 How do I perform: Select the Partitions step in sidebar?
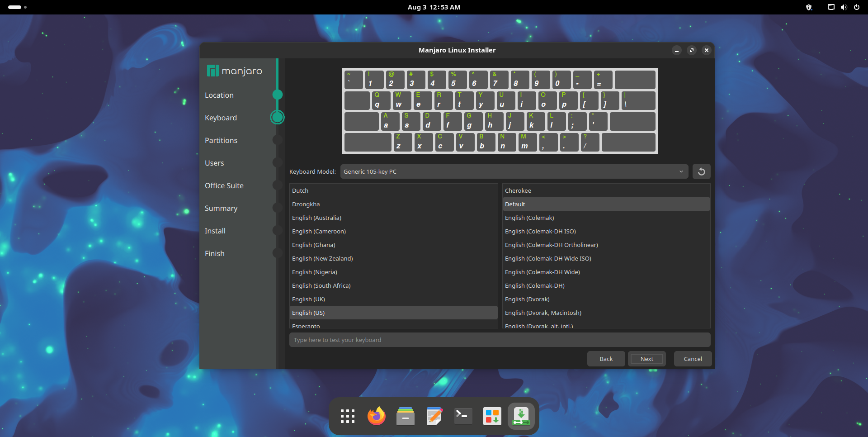pos(221,140)
